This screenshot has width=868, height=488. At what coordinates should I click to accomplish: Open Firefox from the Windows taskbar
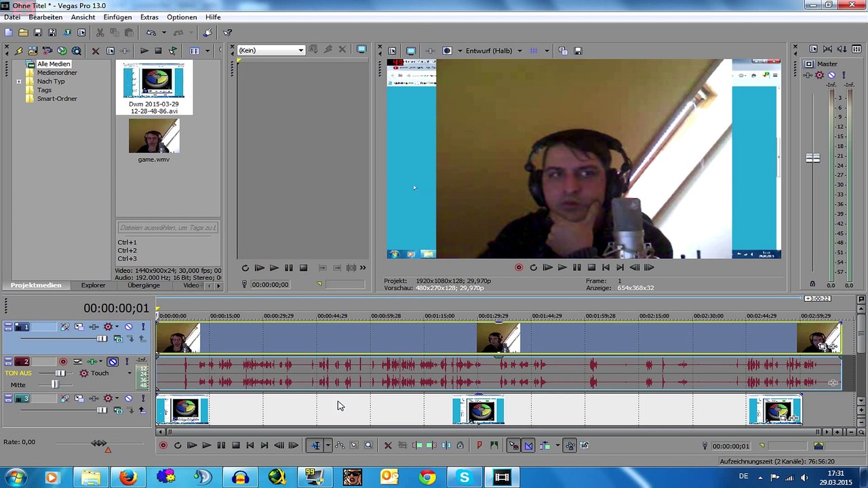(128, 478)
